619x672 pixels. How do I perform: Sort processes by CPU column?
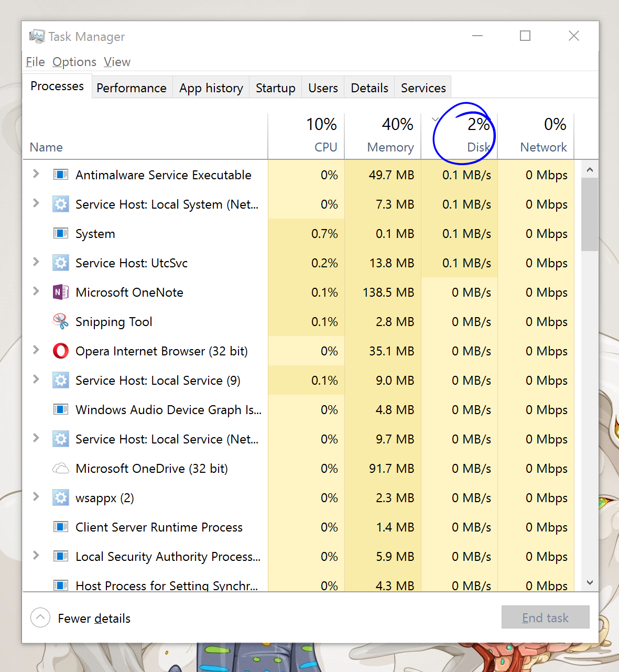306,136
